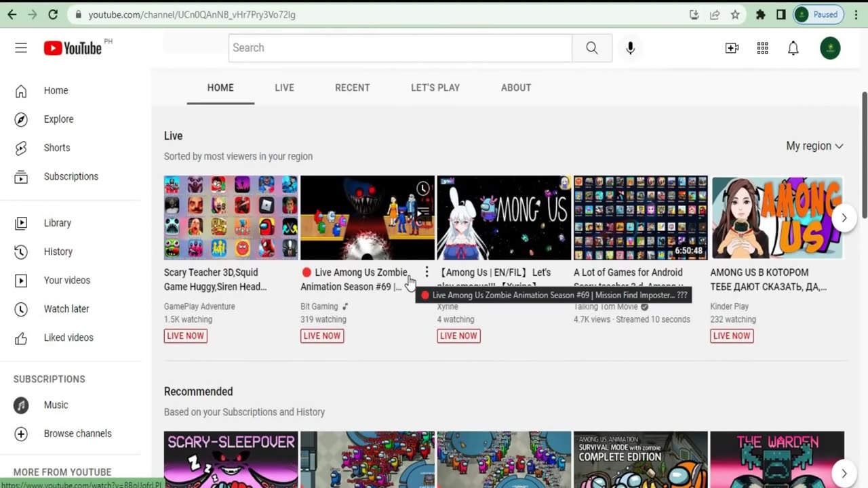Viewport: 868px width, 488px height.
Task: Share this page from address bar
Action: pyautogui.click(x=715, y=14)
